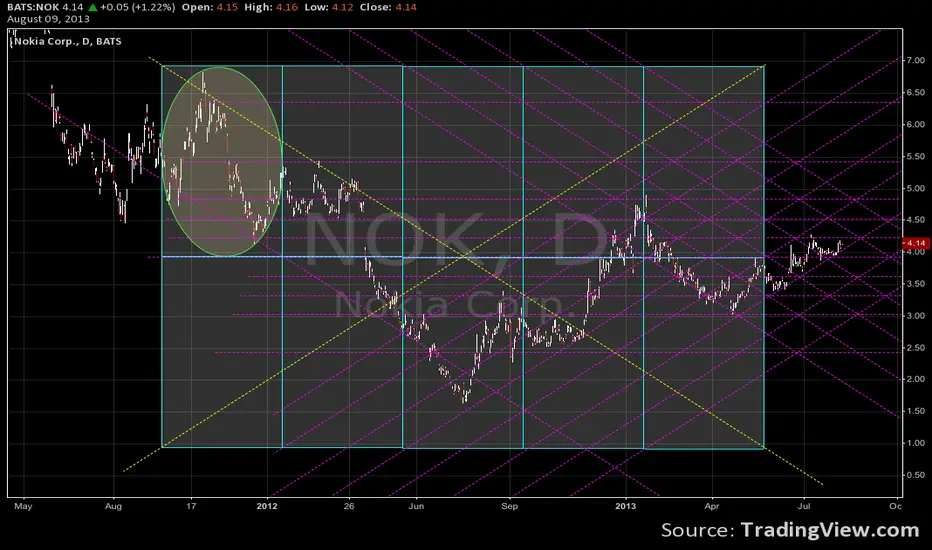Click the 1.00 price axis label
This screenshot has height=550, width=932.
(x=915, y=443)
